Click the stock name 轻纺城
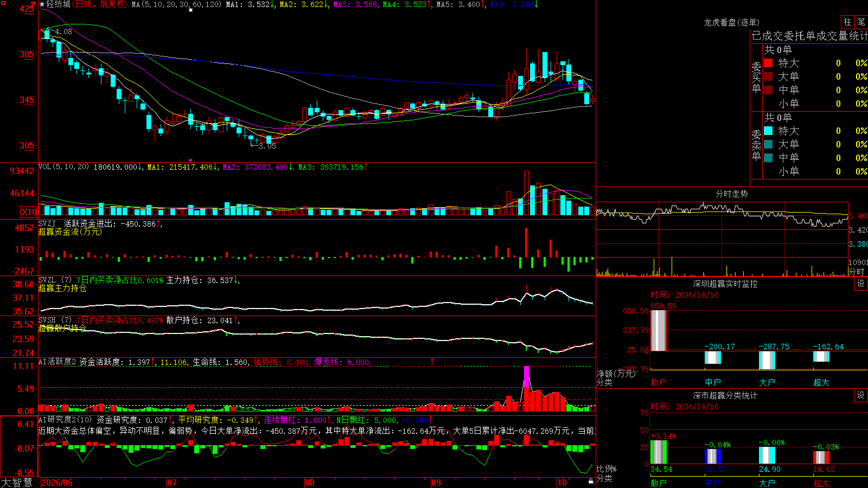 (59, 4)
